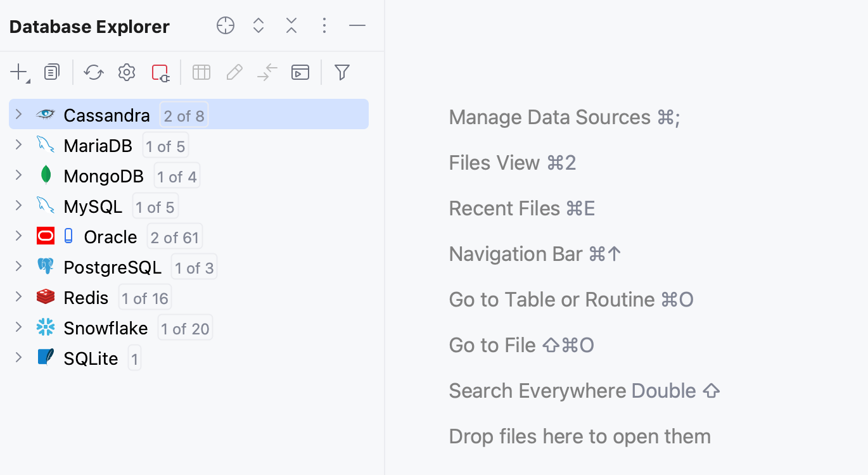Click Snowflake's "1 of 20" schema badge

point(185,328)
